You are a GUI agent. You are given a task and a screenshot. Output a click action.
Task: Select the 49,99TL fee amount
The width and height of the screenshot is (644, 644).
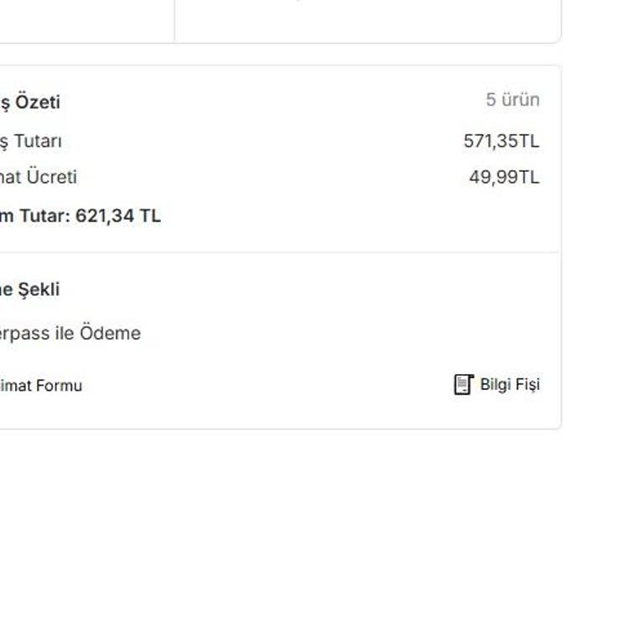[504, 177]
